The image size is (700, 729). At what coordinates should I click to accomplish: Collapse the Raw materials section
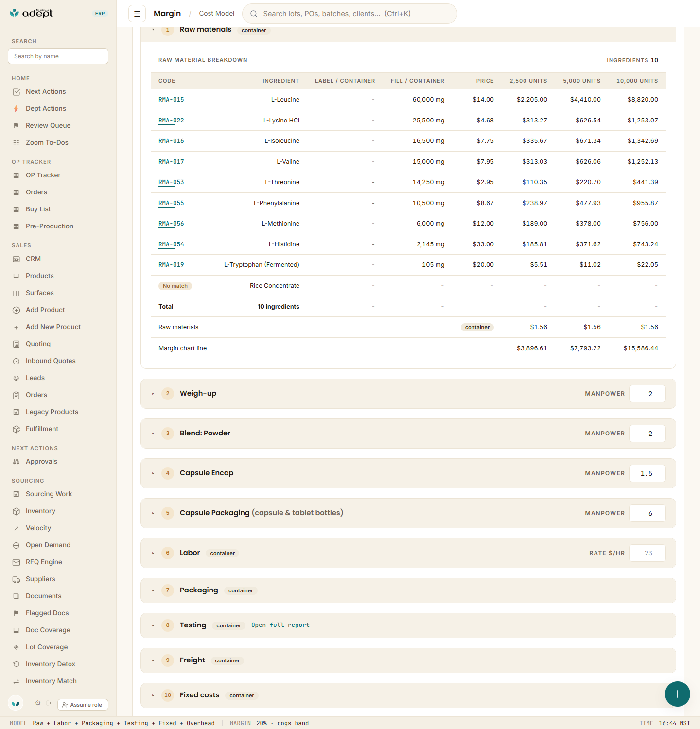tap(153, 30)
